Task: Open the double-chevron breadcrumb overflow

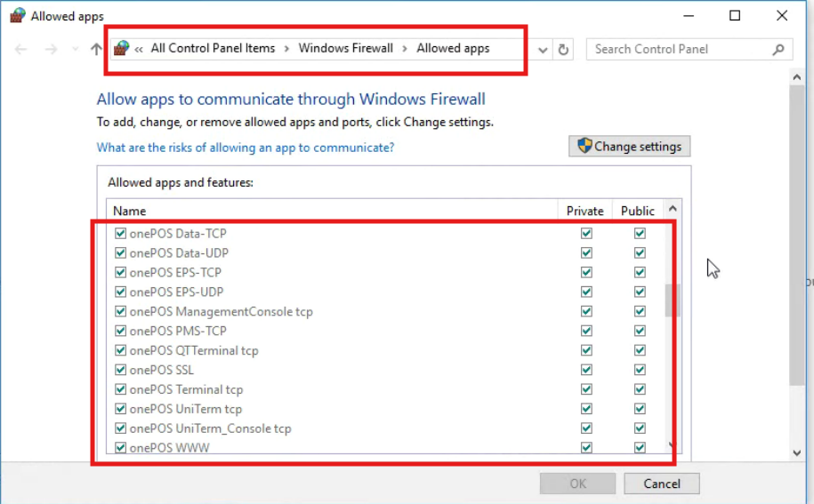Action: tap(139, 49)
